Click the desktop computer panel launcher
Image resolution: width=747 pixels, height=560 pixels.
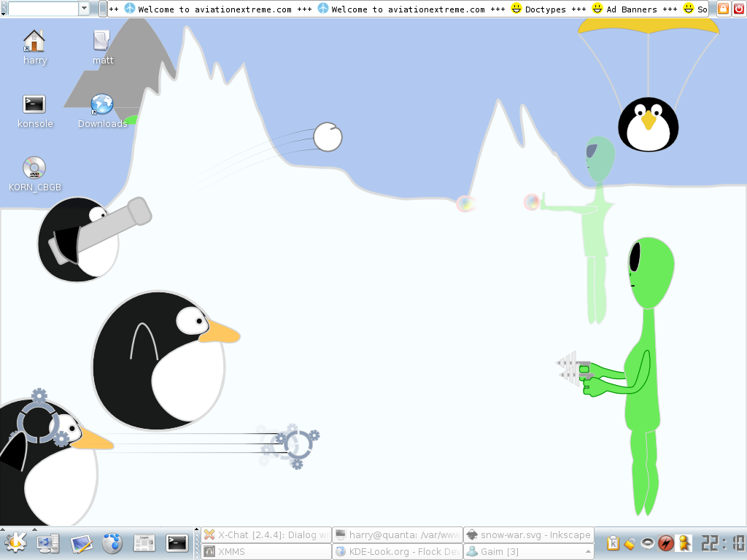point(48,543)
